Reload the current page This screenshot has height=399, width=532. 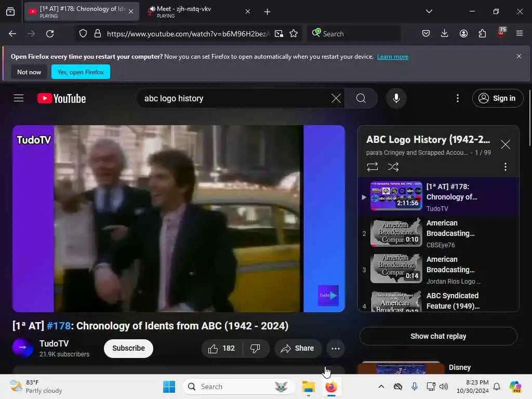(50, 34)
